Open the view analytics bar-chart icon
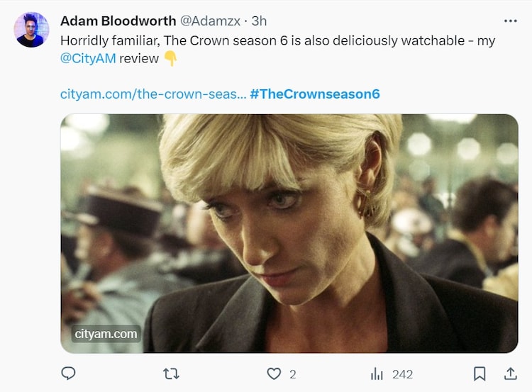Image resolution: width=532 pixels, height=392 pixels. (x=377, y=374)
